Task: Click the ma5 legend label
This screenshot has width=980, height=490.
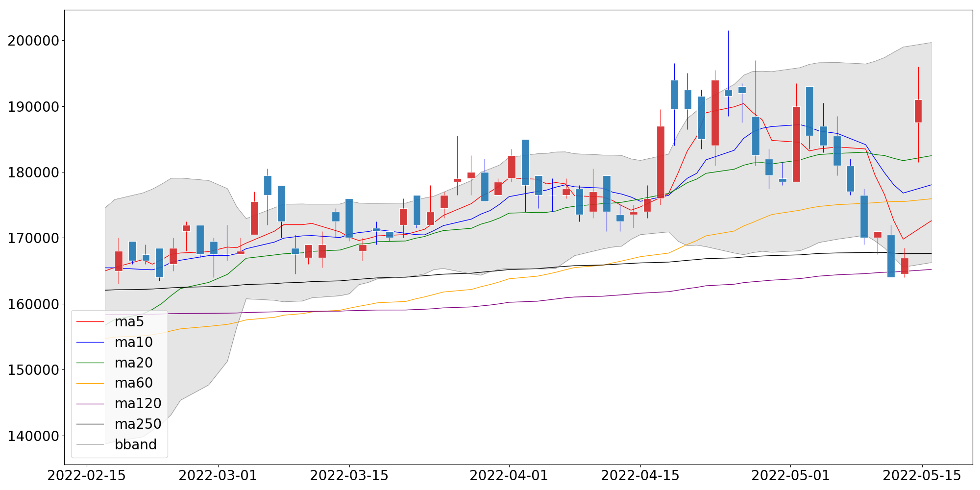Action: point(129,322)
